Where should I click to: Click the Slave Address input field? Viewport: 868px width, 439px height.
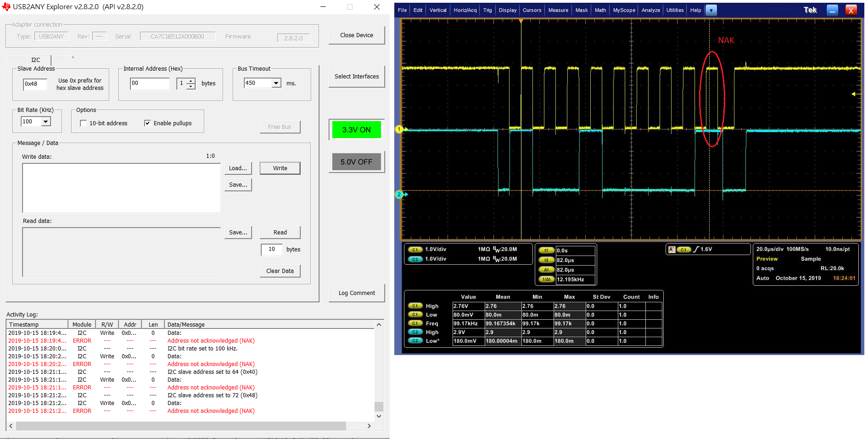click(x=35, y=84)
